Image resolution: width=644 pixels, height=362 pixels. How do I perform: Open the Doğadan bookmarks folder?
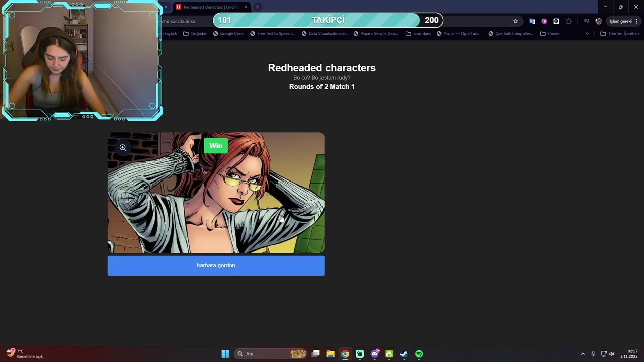[195, 34]
